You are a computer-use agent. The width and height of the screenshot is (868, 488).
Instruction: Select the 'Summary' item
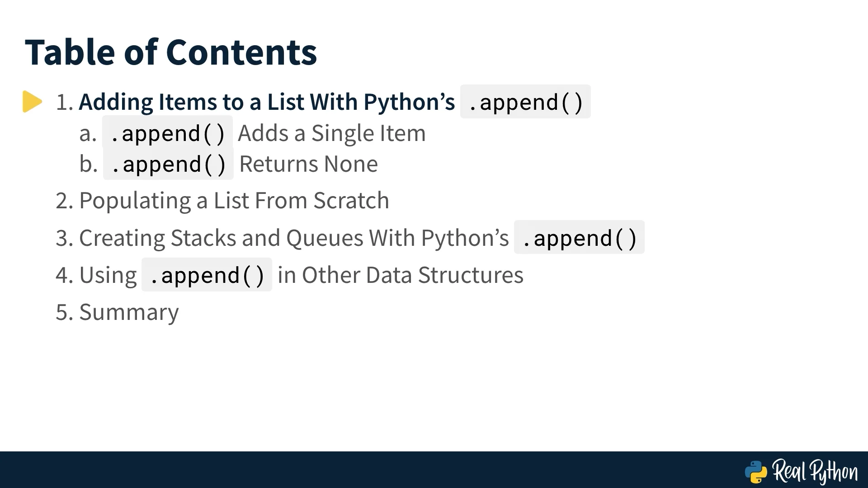(129, 313)
